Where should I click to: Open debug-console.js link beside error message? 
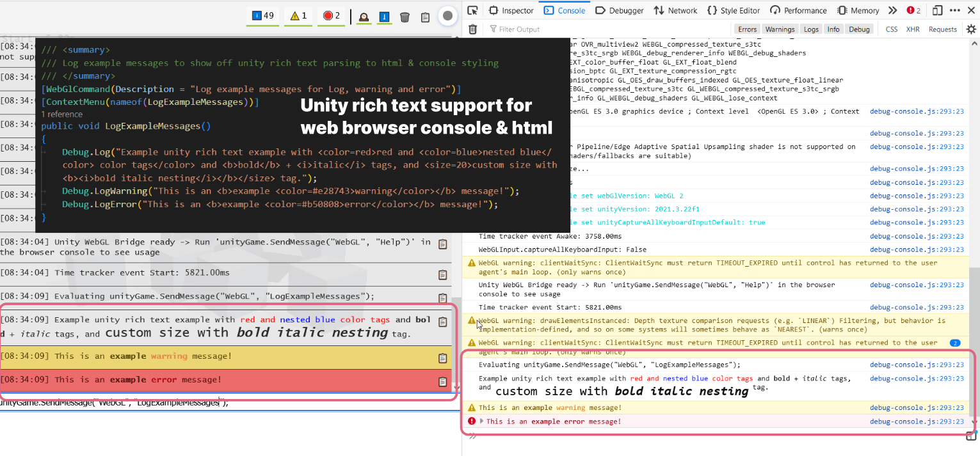(x=916, y=421)
